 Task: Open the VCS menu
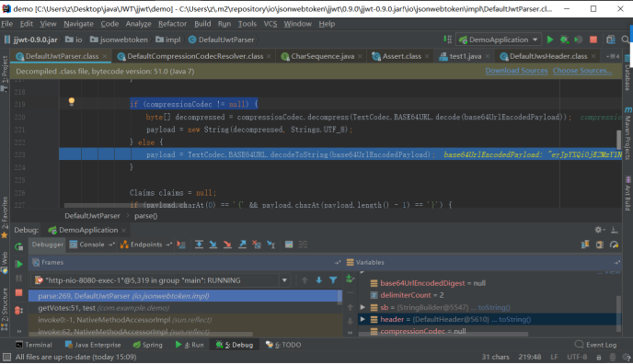pyautogui.click(x=270, y=24)
